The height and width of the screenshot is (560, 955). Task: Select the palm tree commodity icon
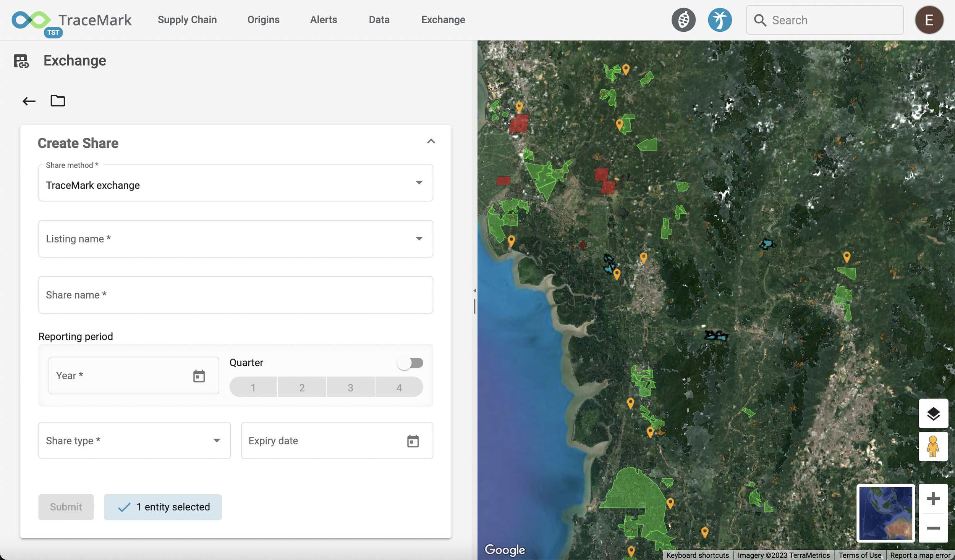(x=719, y=20)
